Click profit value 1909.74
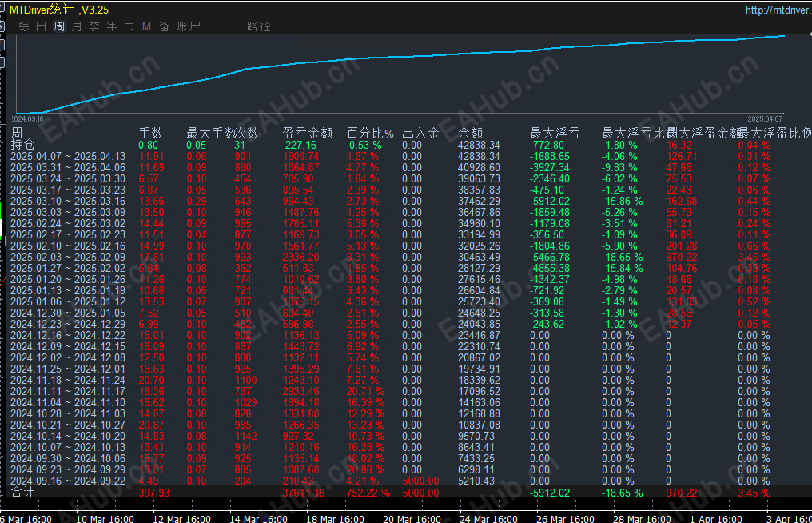 point(301,156)
